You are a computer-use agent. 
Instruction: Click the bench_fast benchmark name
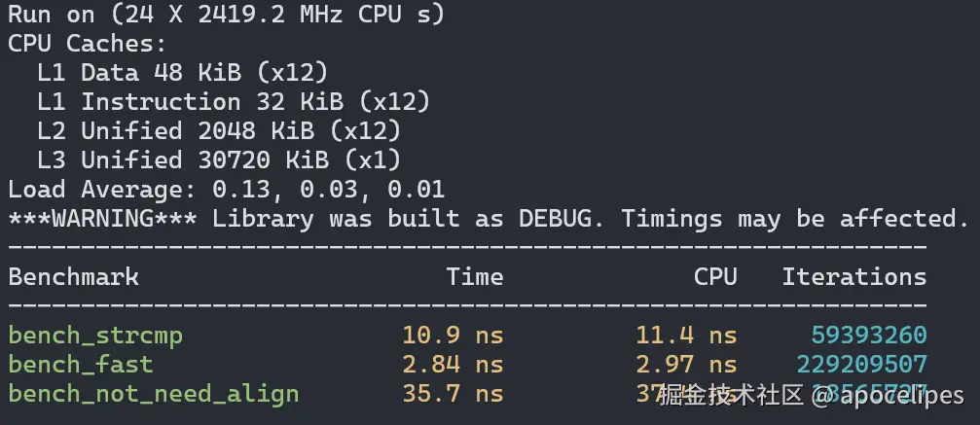[81, 365]
